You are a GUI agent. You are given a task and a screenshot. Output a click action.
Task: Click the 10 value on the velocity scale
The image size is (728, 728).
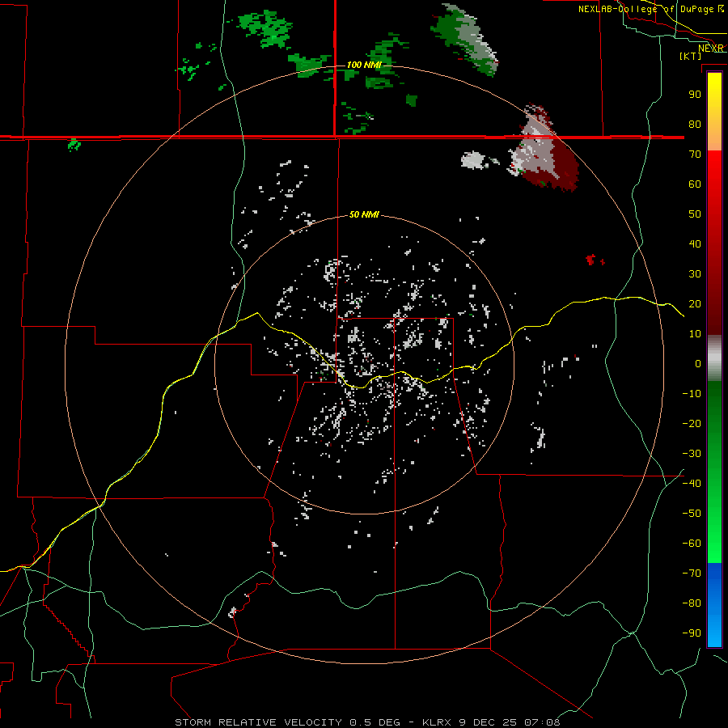pos(695,334)
